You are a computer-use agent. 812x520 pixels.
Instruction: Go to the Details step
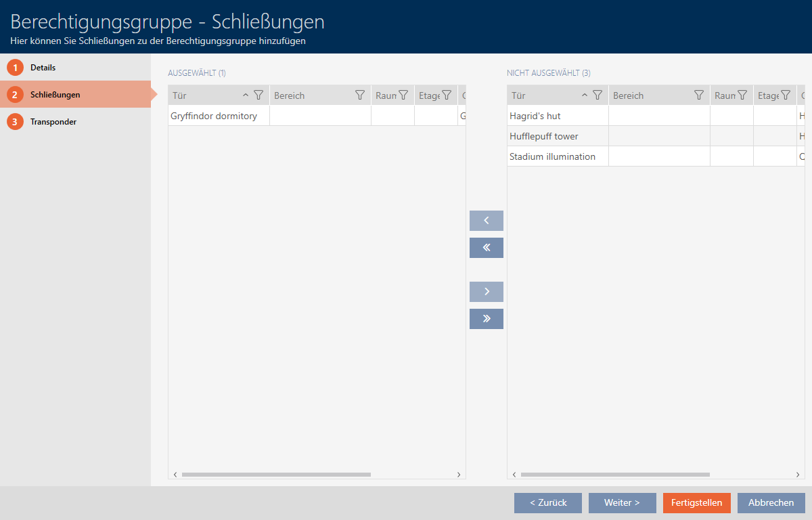pos(43,68)
